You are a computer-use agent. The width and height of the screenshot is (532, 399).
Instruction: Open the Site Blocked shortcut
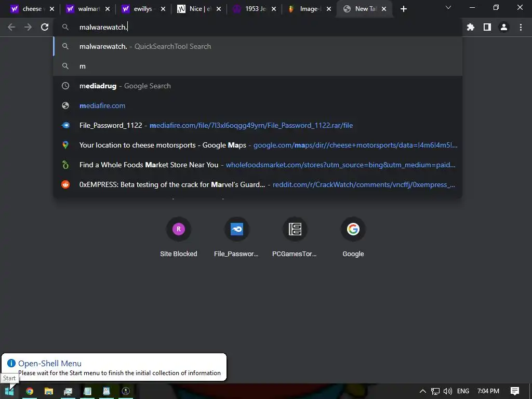[179, 237]
